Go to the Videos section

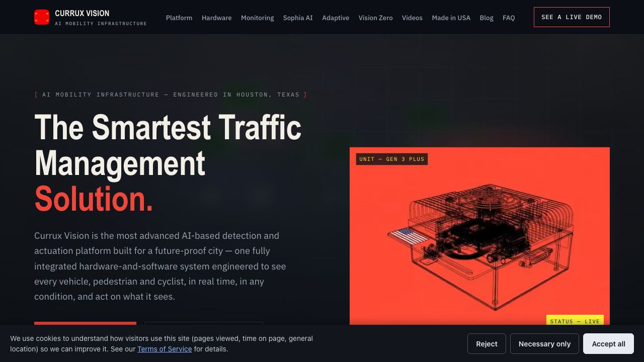pos(412,18)
